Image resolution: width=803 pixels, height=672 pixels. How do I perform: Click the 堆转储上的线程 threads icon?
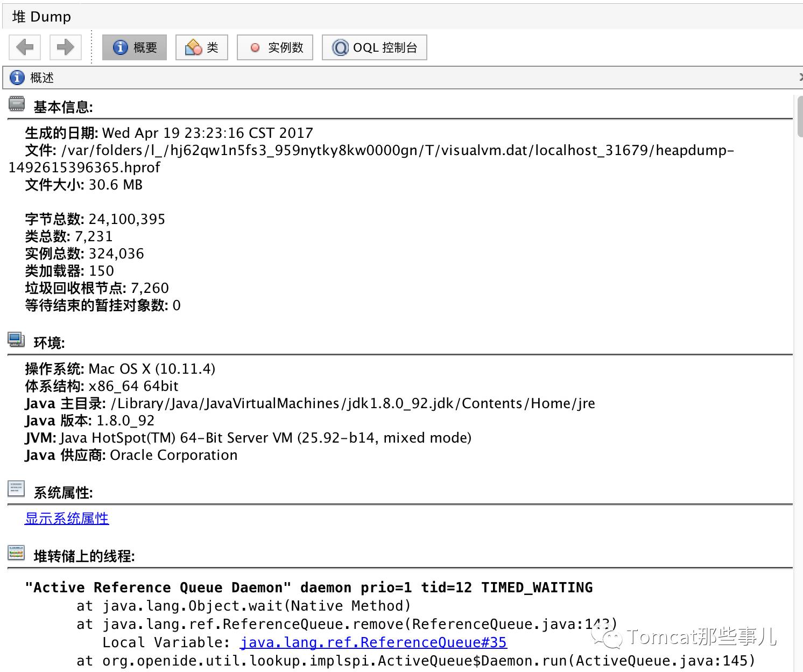click(x=16, y=553)
